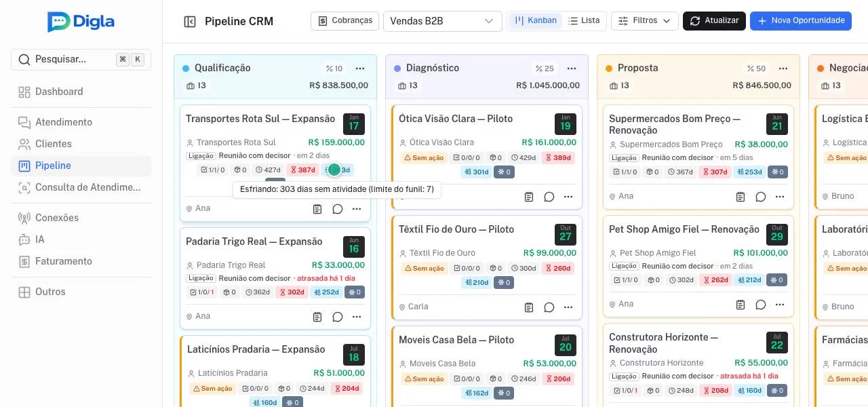This screenshot has height=407, width=868.
Task: Open Faturamento in sidebar
Action: tap(81, 261)
